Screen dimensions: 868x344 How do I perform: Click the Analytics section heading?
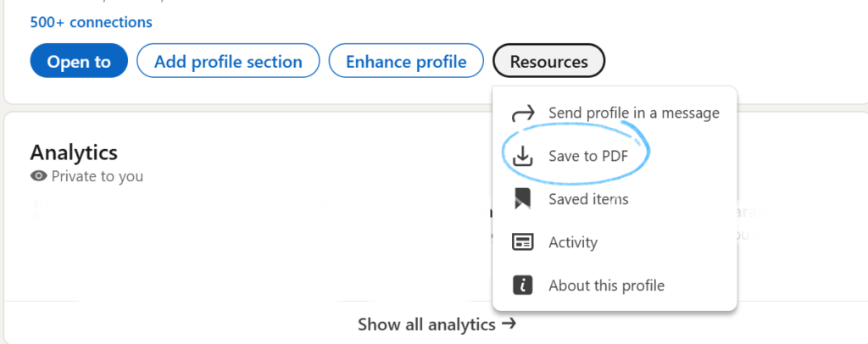(74, 153)
